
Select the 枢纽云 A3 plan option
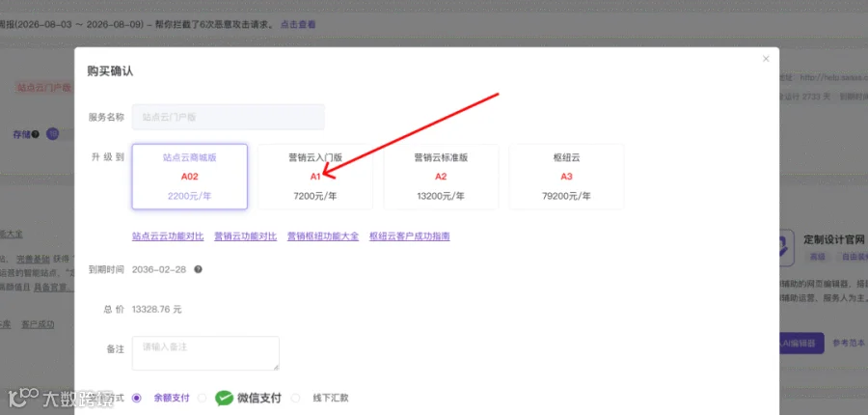[x=566, y=177]
